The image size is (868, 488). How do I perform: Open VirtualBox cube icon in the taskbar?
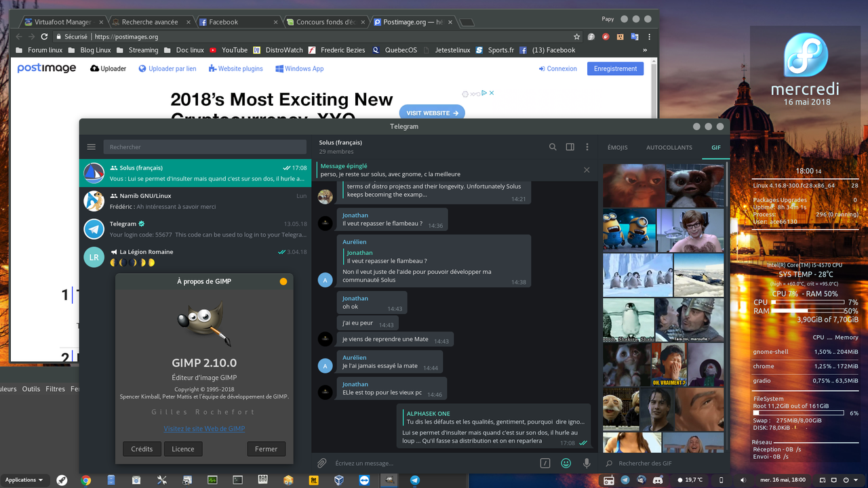pyautogui.click(x=338, y=480)
